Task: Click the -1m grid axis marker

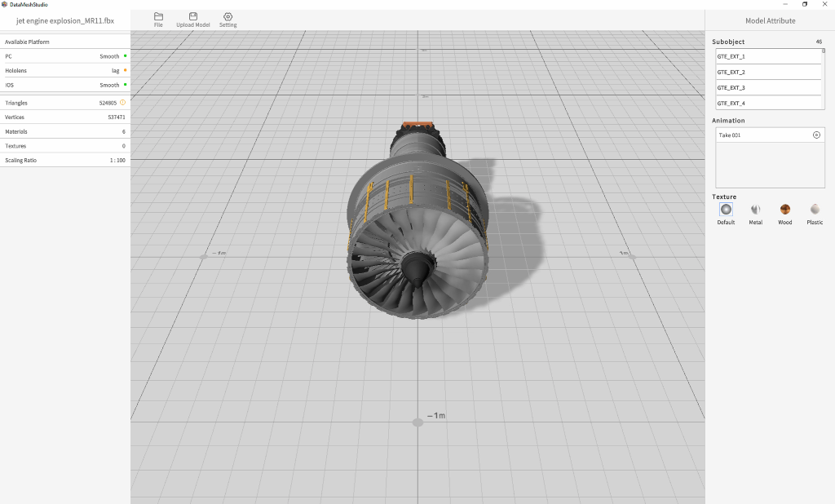Action: (x=436, y=416)
